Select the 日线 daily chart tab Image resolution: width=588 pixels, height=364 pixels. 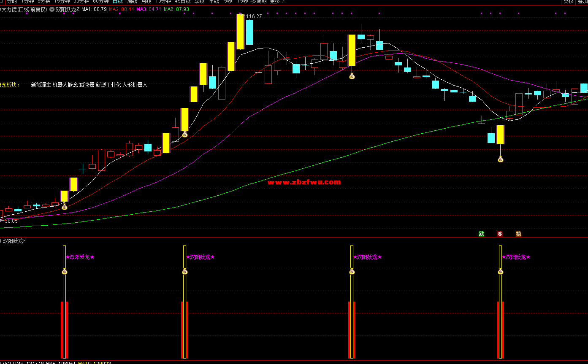coord(117,2)
